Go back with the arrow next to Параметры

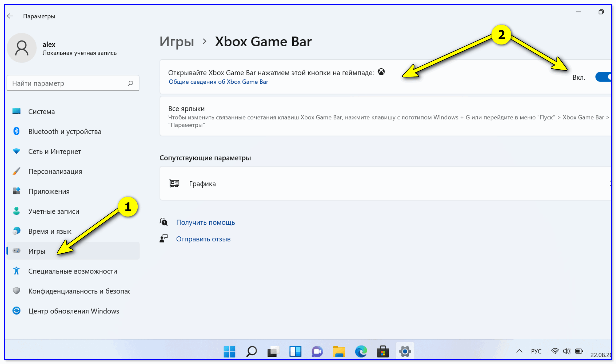(10, 16)
